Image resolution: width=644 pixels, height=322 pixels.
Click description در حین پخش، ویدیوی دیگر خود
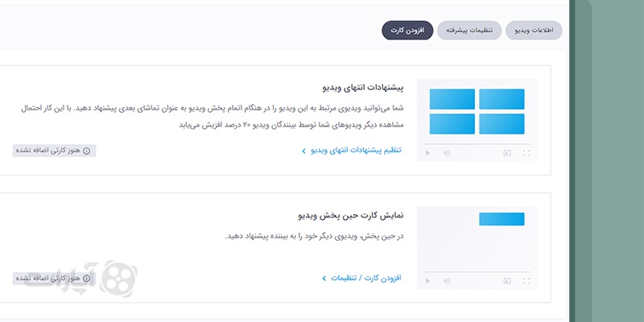pos(315,237)
